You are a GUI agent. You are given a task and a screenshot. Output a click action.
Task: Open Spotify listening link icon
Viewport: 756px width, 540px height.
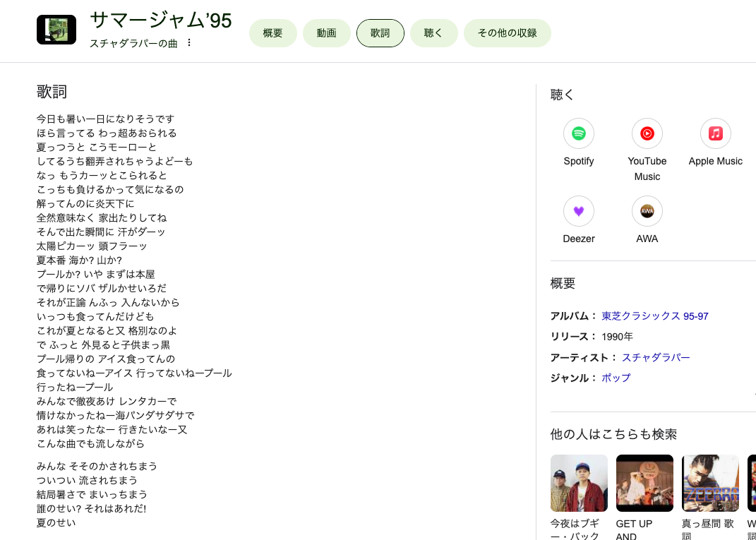coord(579,133)
